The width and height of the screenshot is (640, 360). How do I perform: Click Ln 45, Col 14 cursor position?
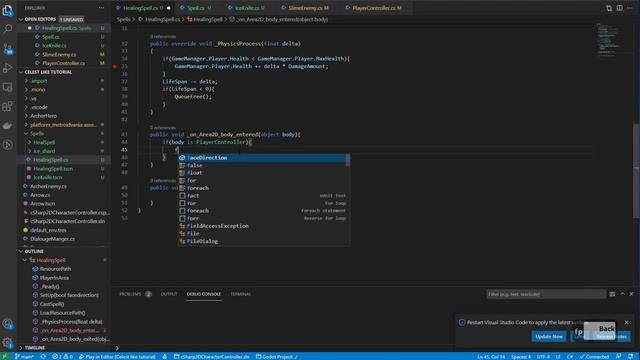pos(491,356)
